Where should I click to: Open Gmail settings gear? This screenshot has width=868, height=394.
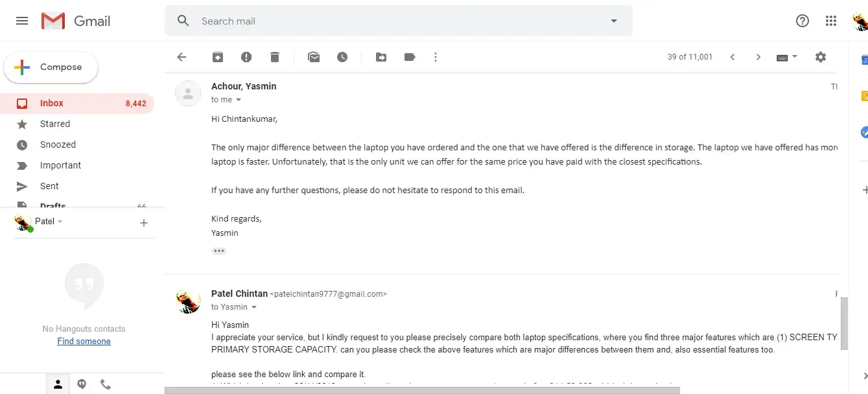[x=821, y=57]
